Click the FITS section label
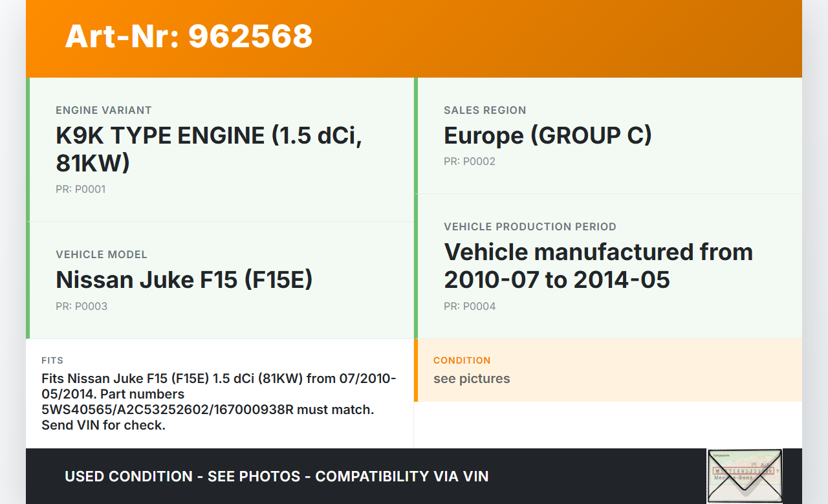The image size is (828, 504). click(52, 360)
